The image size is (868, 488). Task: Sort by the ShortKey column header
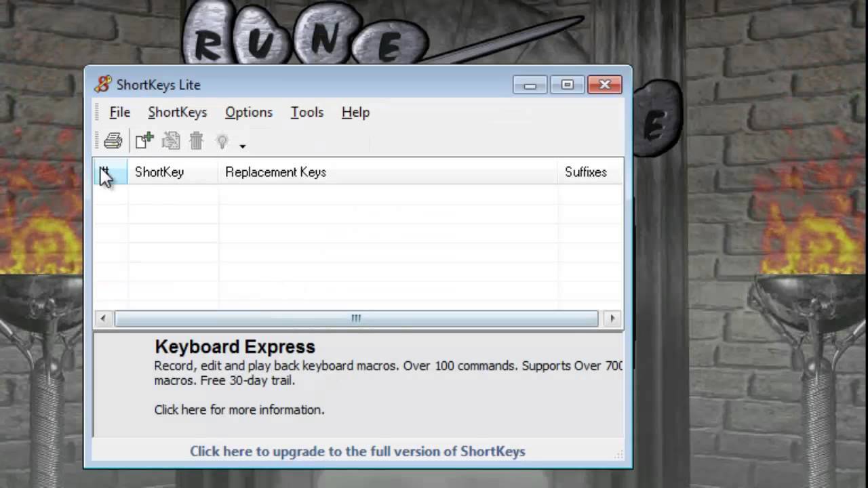(173, 172)
